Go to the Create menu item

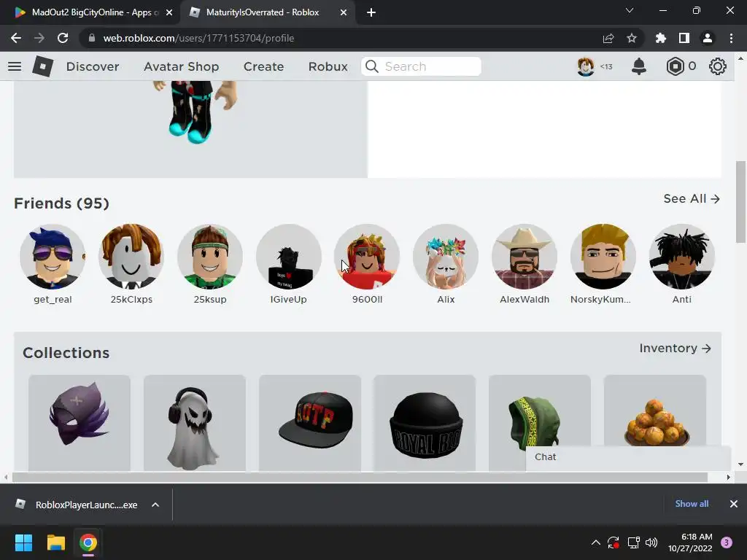coord(263,66)
